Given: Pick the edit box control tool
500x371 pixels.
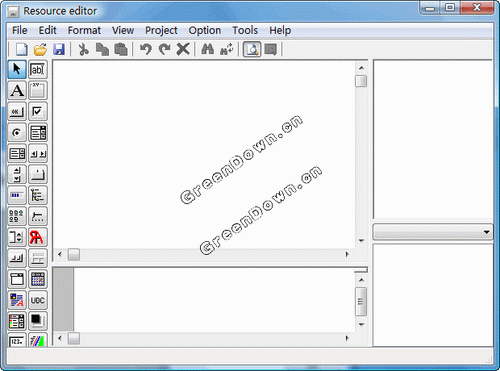Looking at the screenshot, I should pos(38,69).
